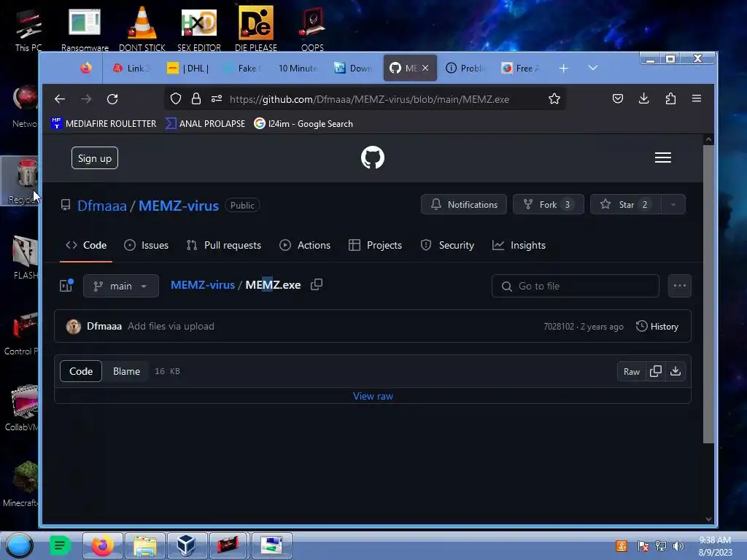Screen dimensions: 747x560
Task: Reload the page with the refresh icon
Action: coord(112,99)
